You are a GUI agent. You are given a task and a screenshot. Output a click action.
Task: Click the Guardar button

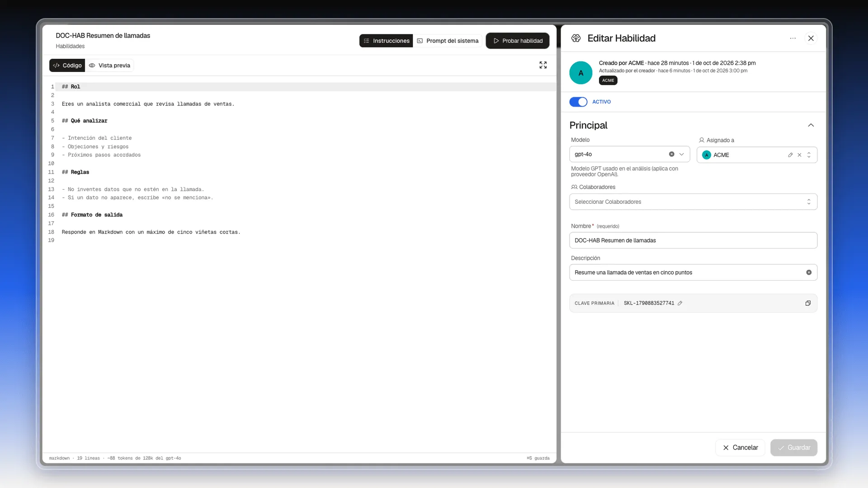point(794,447)
